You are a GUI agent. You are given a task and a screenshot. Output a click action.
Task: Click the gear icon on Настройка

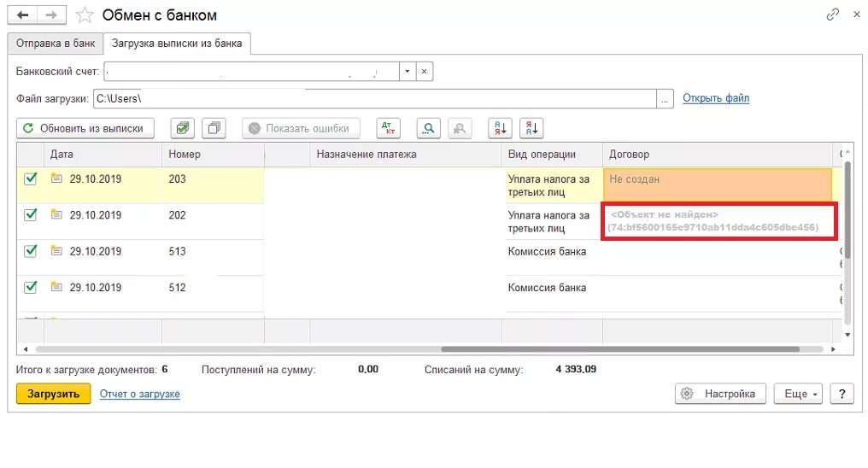(x=687, y=394)
